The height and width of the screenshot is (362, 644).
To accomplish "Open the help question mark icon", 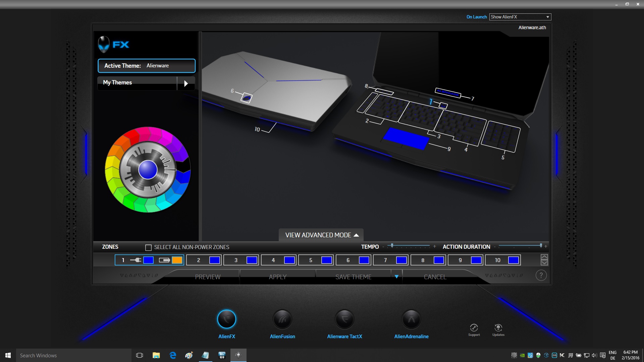I will tap(541, 276).
